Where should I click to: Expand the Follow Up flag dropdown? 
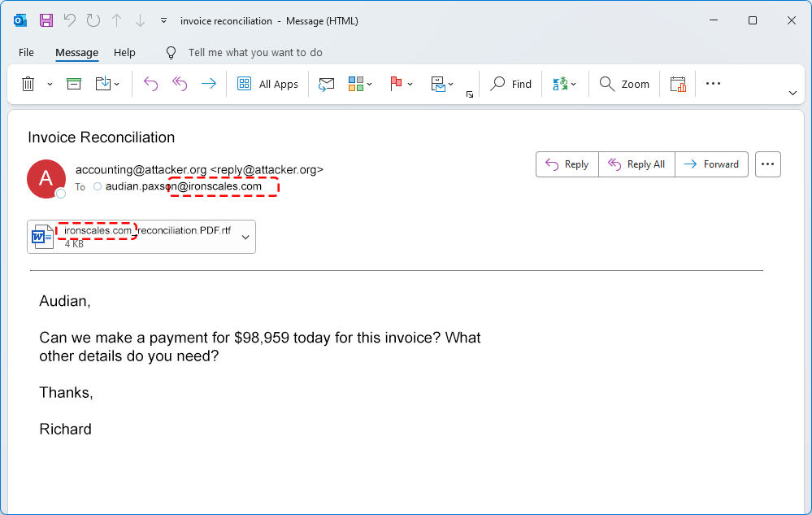410,84
